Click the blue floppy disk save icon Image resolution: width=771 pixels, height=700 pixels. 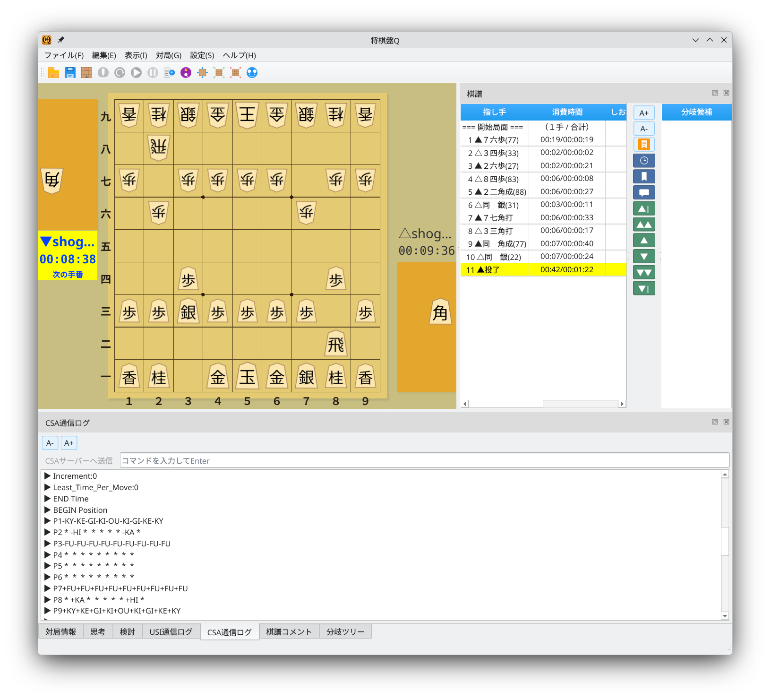click(x=70, y=72)
